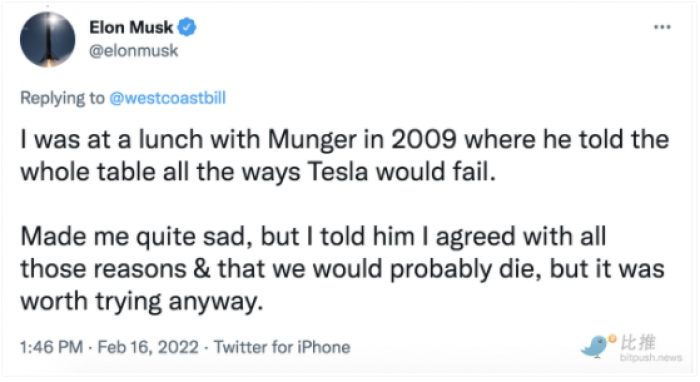Click the 比推 Chinese watermark characters
The height and width of the screenshot is (382, 700).
(x=638, y=343)
